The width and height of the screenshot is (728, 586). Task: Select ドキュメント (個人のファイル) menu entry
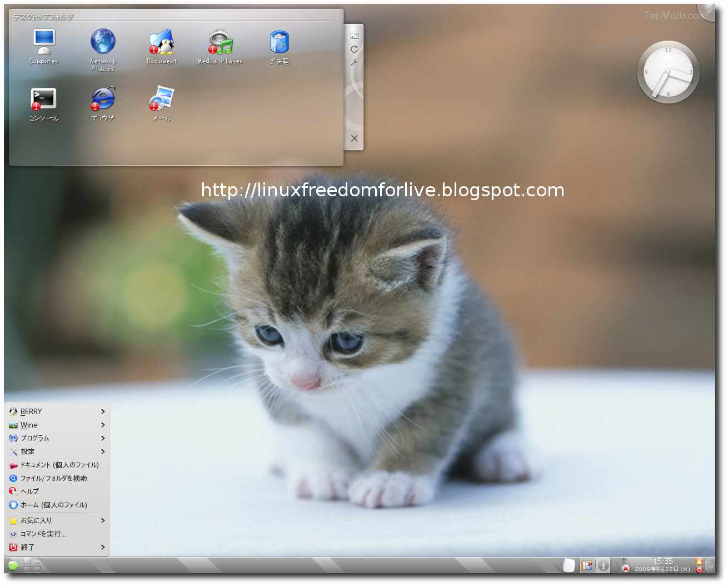(57, 465)
